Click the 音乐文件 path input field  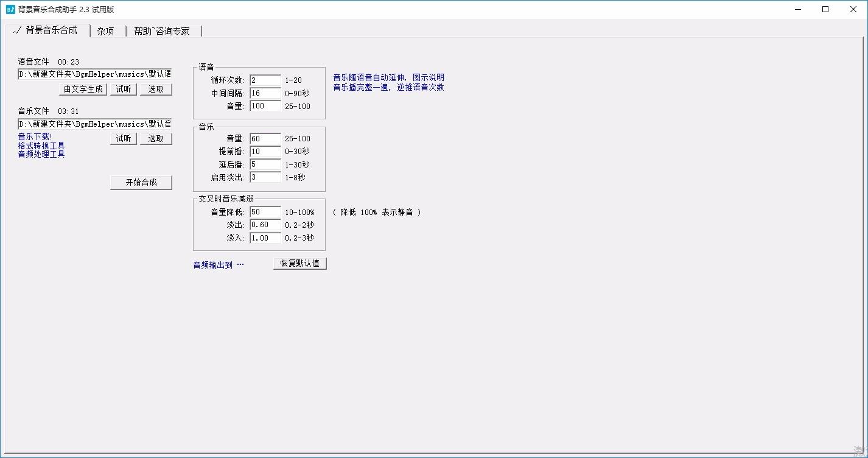tap(95, 124)
